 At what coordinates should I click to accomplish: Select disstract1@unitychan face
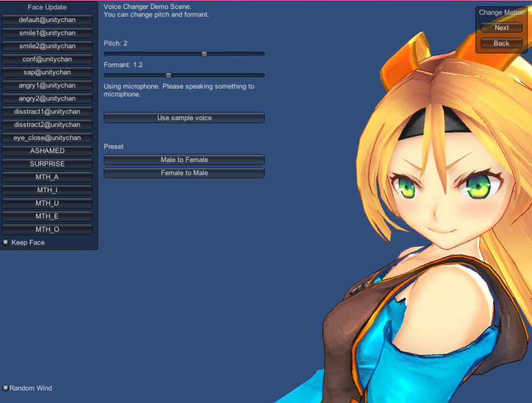click(47, 111)
